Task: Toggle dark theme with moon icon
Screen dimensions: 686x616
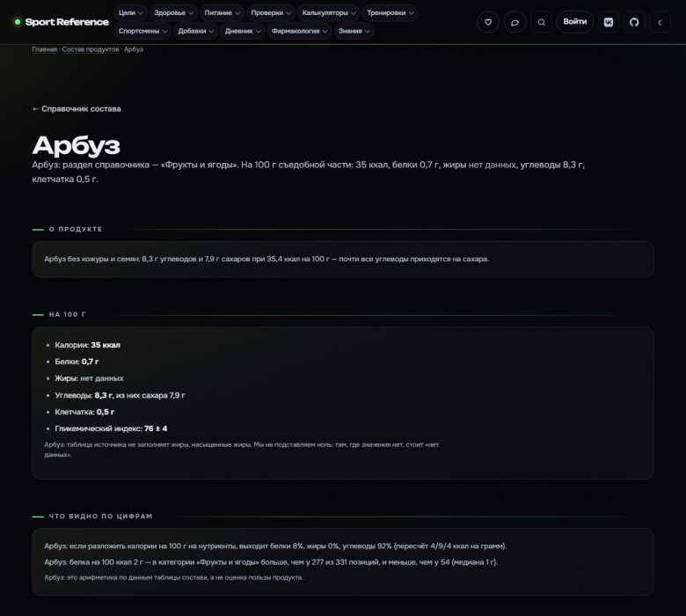Action: pyautogui.click(x=660, y=22)
